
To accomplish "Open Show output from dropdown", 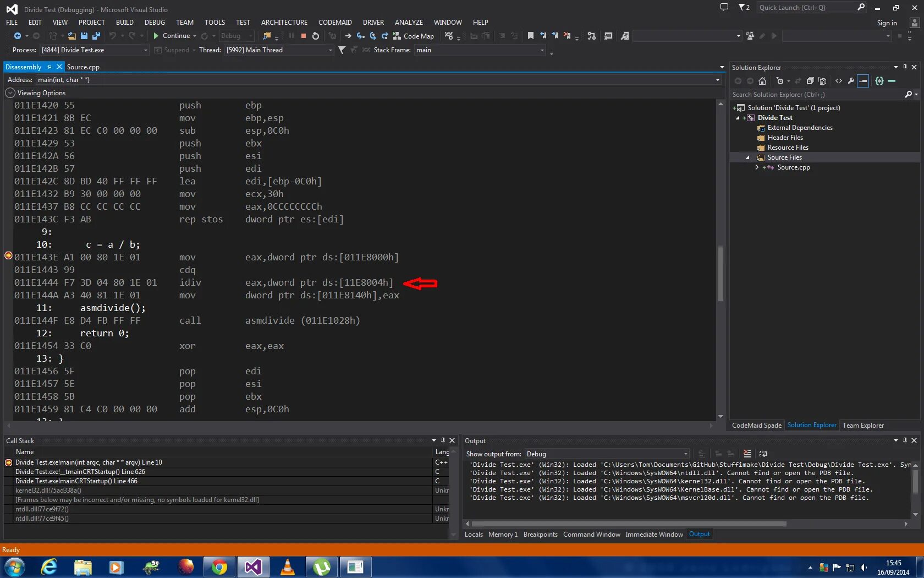I will tap(607, 454).
